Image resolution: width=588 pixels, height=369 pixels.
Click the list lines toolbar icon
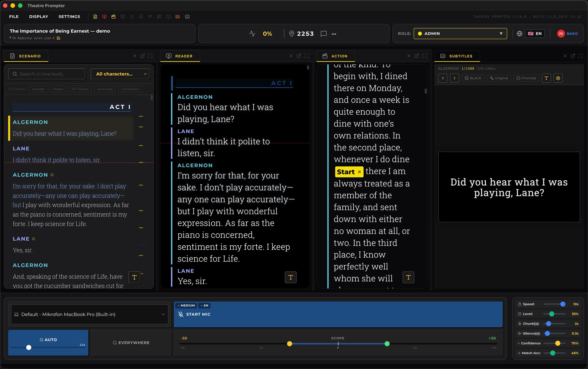click(x=132, y=17)
